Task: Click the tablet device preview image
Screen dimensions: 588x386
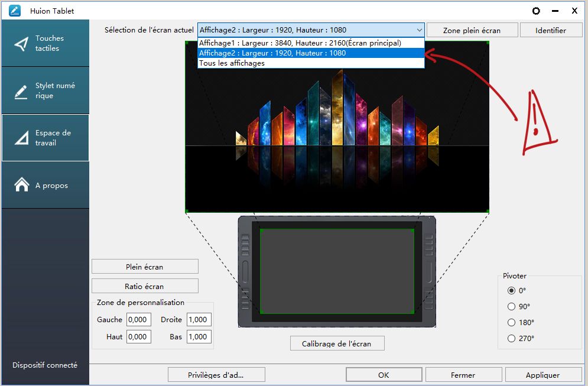Action: (x=337, y=271)
